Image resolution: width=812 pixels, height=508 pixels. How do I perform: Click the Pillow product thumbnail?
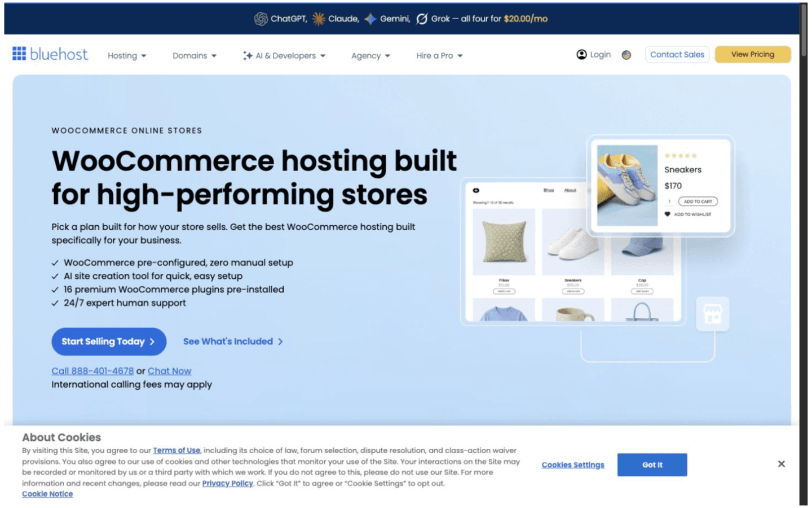pos(504,242)
